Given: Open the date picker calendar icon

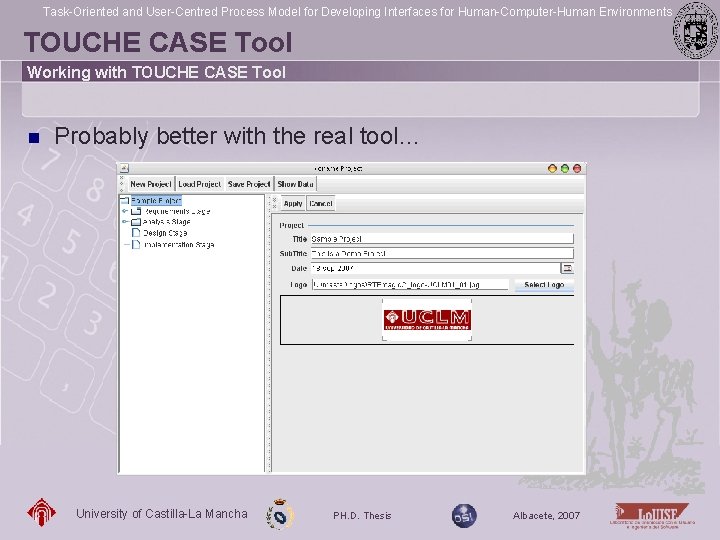Looking at the screenshot, I should [x=568, y=268].
